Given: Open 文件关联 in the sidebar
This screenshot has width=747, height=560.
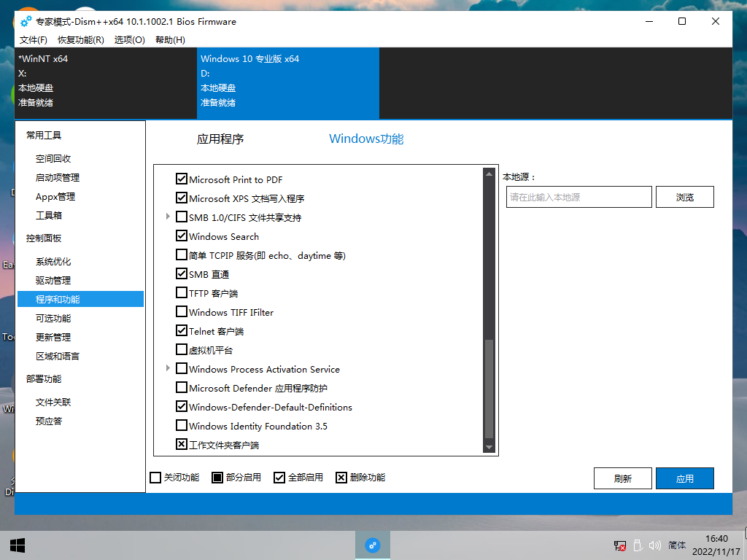Looking at the screenshot, I should point(53,402).
